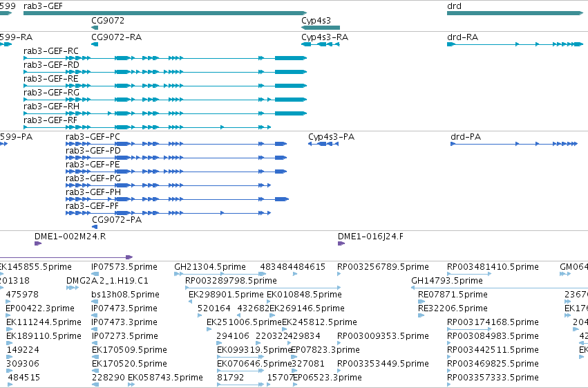Click the IP07473.3prime EST
Screen dimensions: 588x388
[124, 322]
